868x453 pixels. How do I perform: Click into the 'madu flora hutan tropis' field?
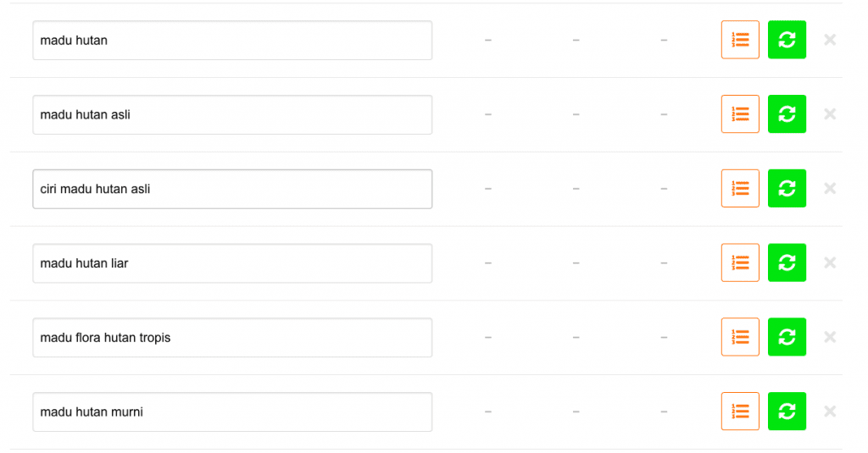click(x=232, y=337)
